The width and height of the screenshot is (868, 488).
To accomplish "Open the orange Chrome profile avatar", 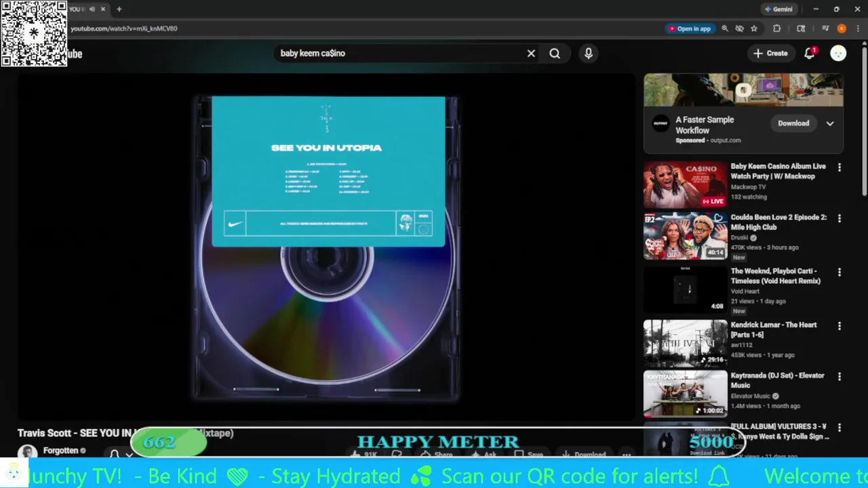I will point(842,28).
